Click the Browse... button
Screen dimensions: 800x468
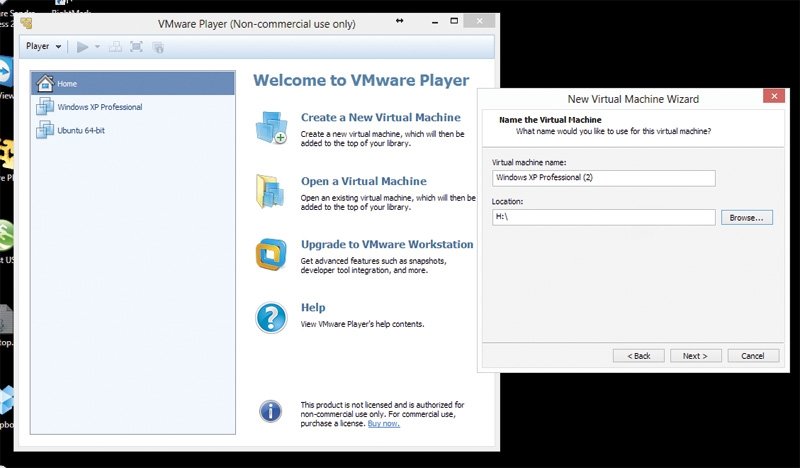click(x=746, y=217)
